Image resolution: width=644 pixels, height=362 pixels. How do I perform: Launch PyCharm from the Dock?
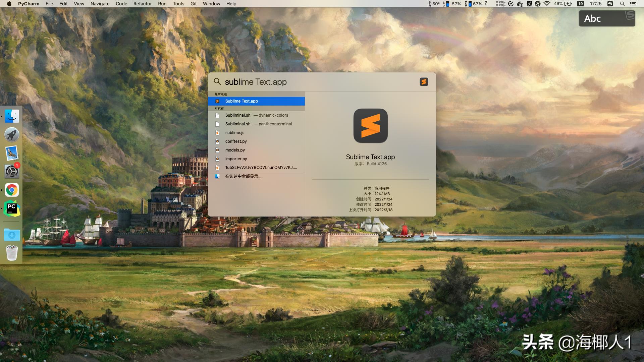[x=12, y=208]
